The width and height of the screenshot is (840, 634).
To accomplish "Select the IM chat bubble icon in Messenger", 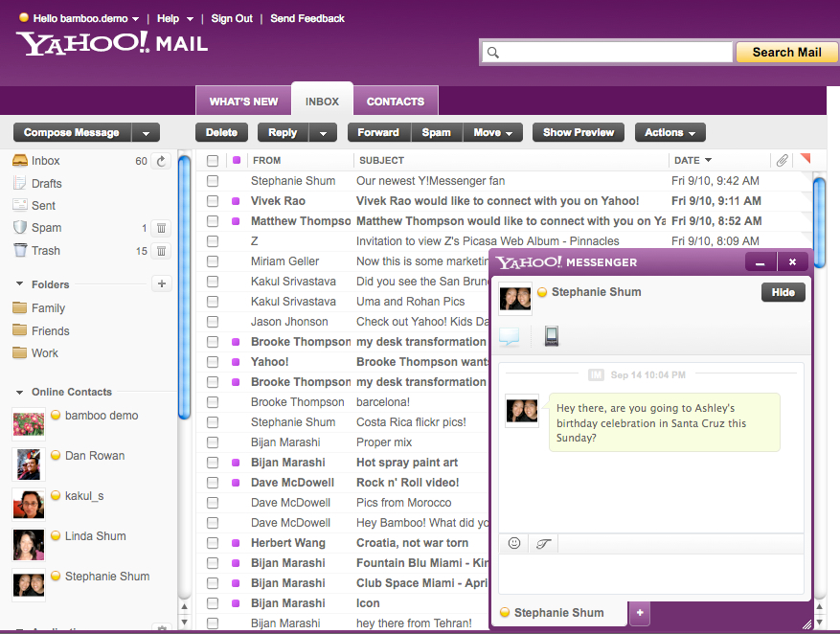I will pyautogui.click(x=509, y=337).
